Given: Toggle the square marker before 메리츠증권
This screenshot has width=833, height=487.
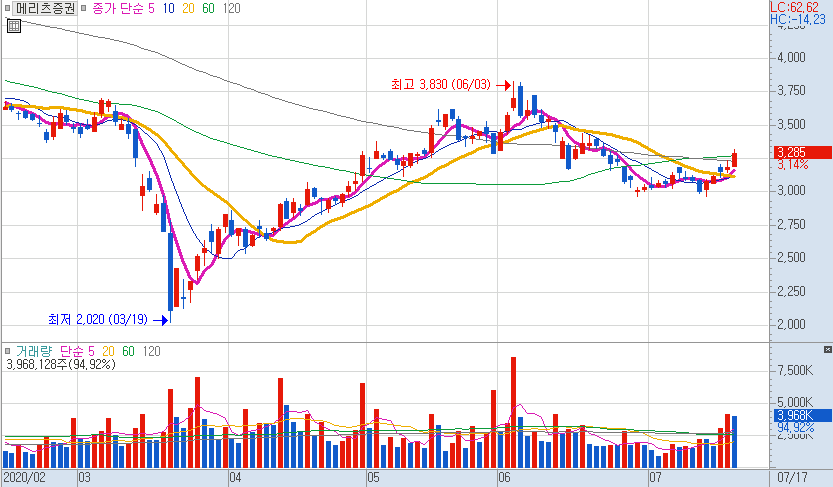Looking at the screenshot, I should point(7,8).
